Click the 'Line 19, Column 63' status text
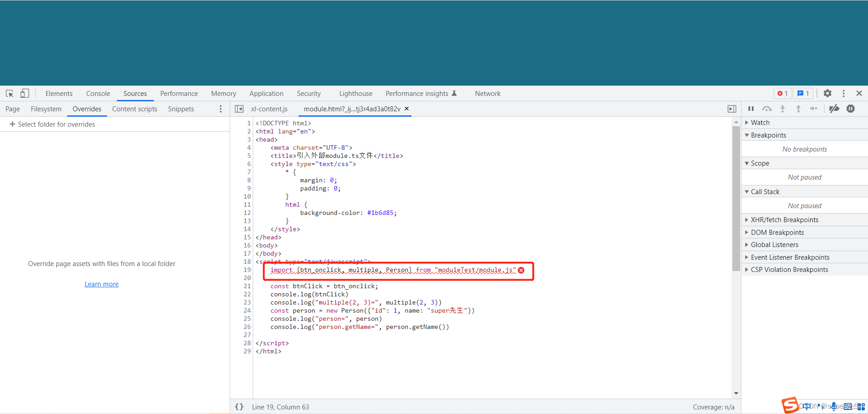Viewport: 868px width, 414px height. [280, 407]
